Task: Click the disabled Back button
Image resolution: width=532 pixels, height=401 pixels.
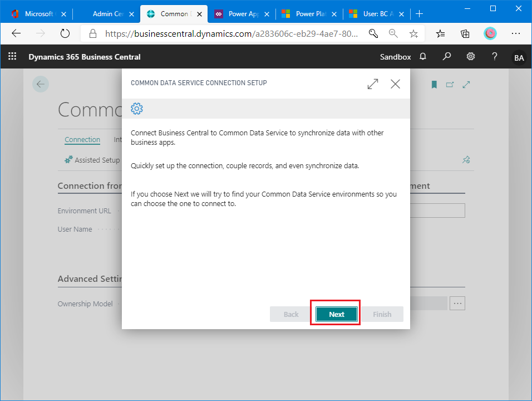Action: tap(291, 314)
